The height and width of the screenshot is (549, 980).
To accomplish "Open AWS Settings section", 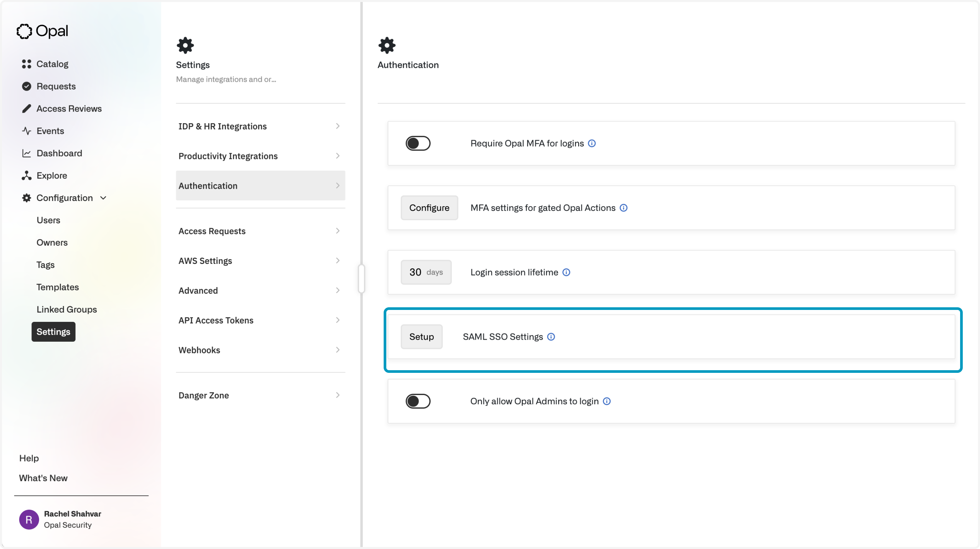I will click(x=260, y=261).
